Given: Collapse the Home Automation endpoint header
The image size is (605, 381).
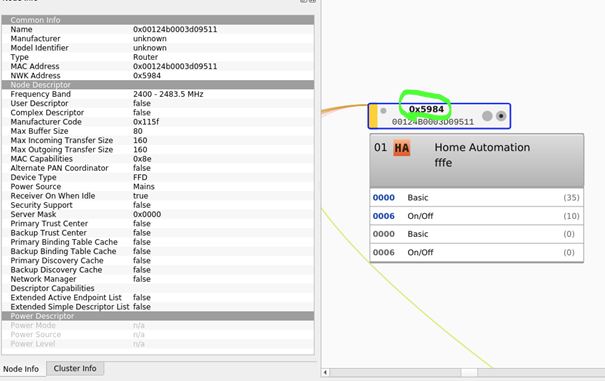Looking at the screenshot, I should [476, 161].
